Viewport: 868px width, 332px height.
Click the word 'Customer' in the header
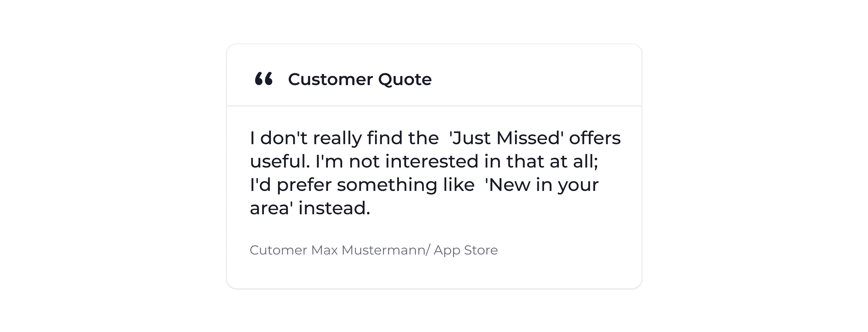point(330,79)
